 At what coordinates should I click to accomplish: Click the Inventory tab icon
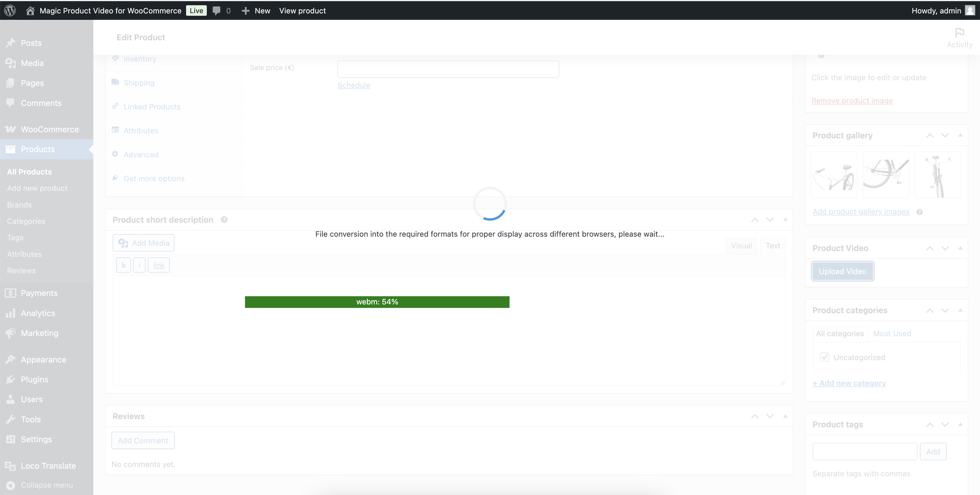[116, 58]
